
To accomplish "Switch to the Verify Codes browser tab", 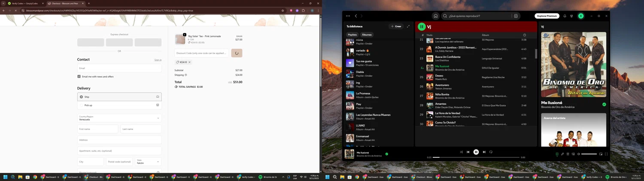I will point(24,3).
